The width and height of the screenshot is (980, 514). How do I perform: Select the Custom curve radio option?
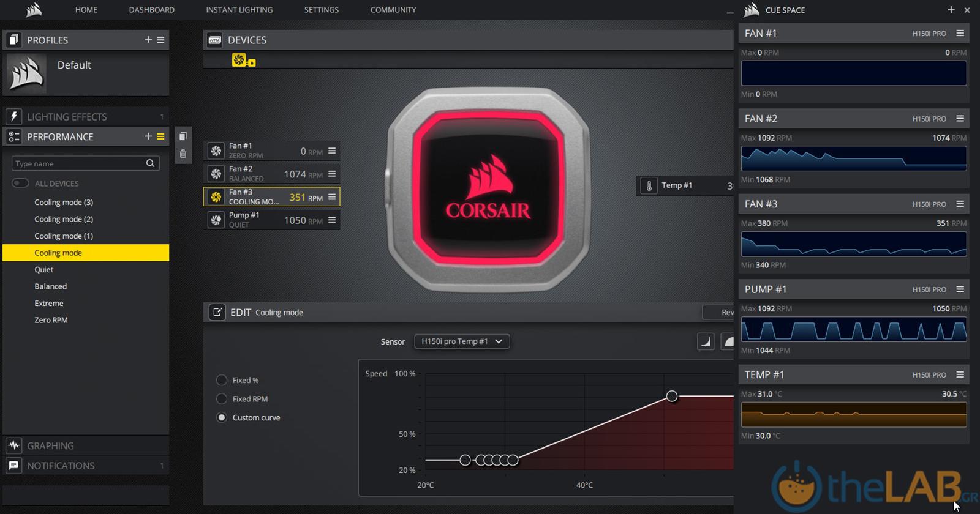point(222,417)
